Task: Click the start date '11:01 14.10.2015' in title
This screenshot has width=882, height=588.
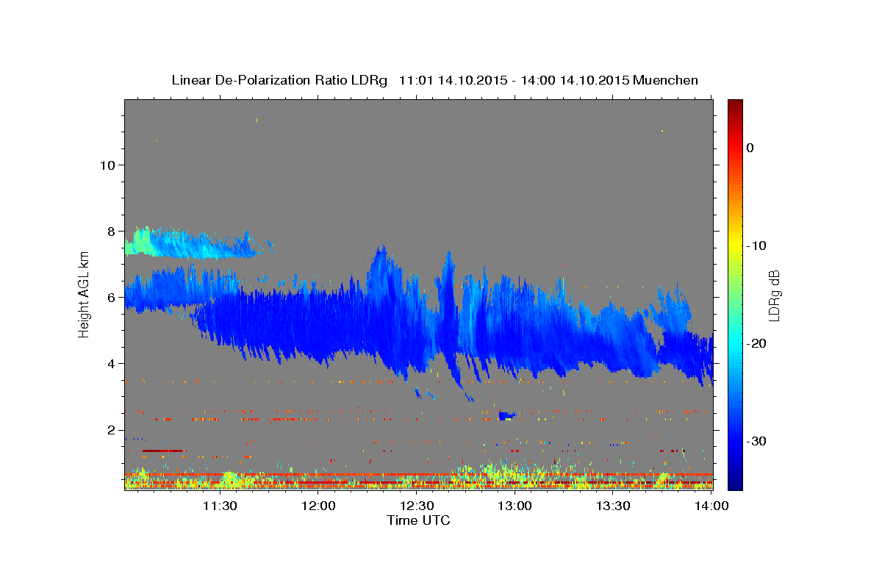Action: click(x=452, y=80)
